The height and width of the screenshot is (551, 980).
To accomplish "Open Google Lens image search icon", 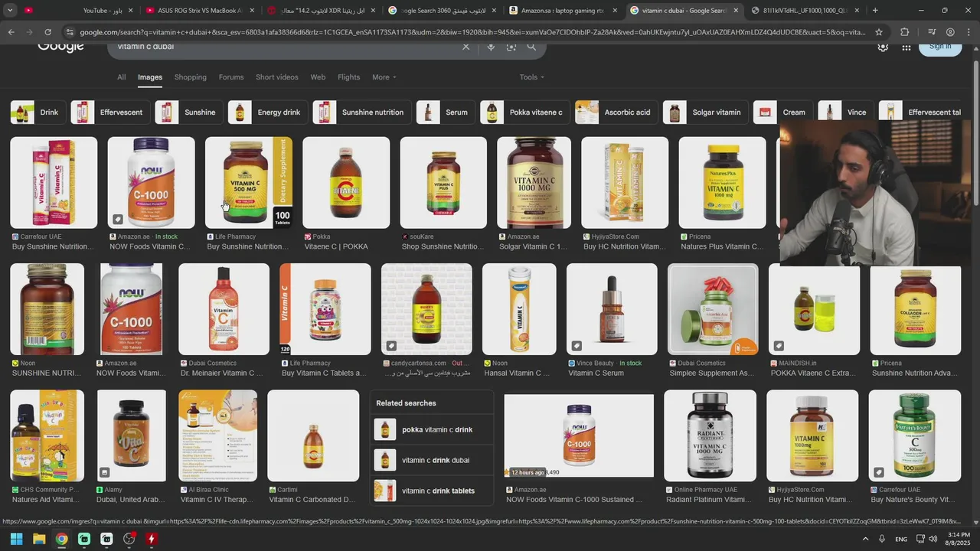I will point(511,47).
